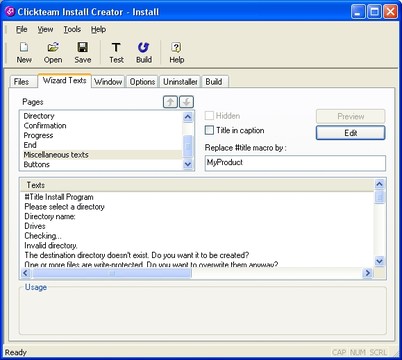Create a new project with New icon
Viewport: 402px width, 360px height.
point(24,53)
